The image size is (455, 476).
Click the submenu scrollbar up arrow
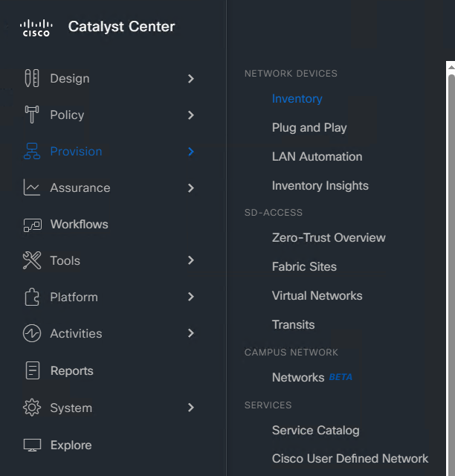(451, 68)
